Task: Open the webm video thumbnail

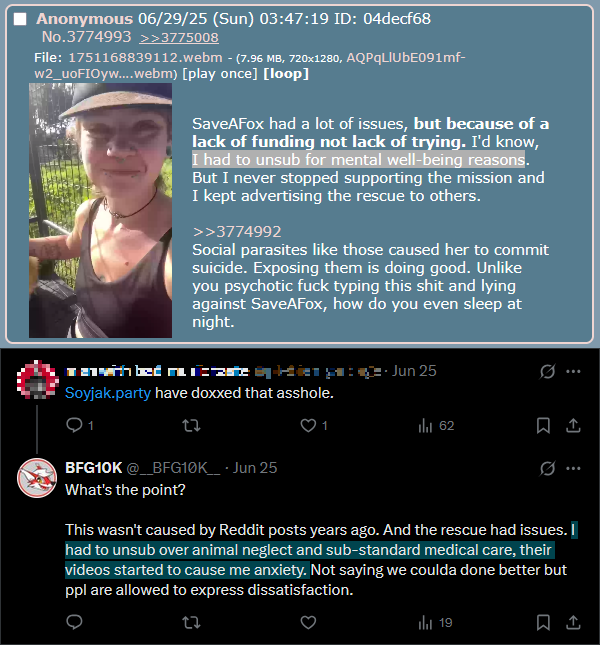Action: pos(100,210)
